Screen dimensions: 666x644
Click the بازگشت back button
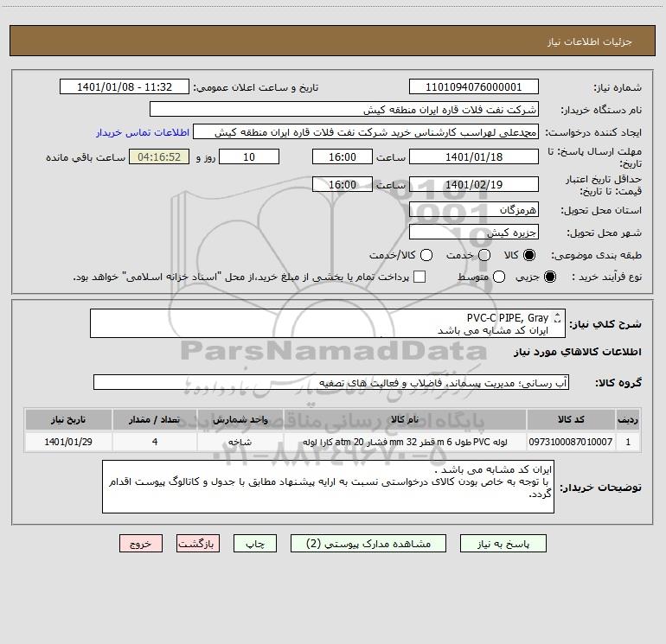[x=198, y=544]
